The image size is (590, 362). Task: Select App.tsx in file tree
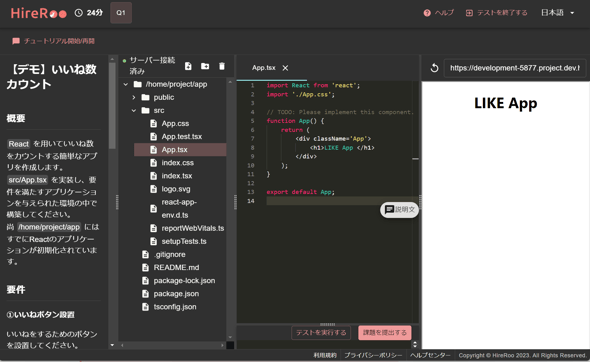(180, 150)
